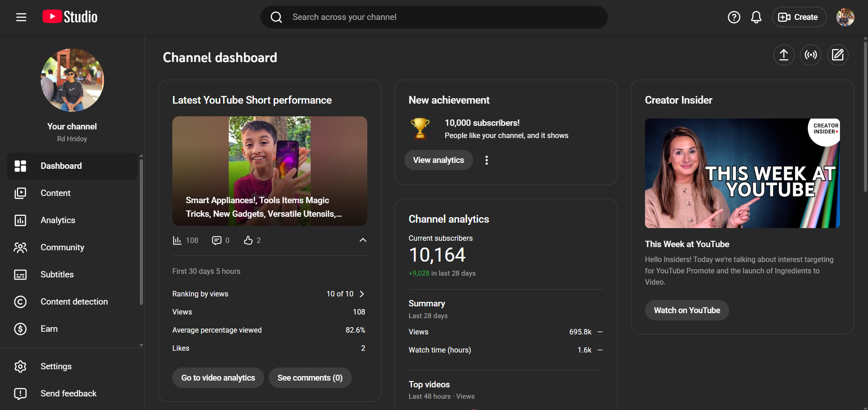Click the create post pencil icon

[x=838, y=55]
